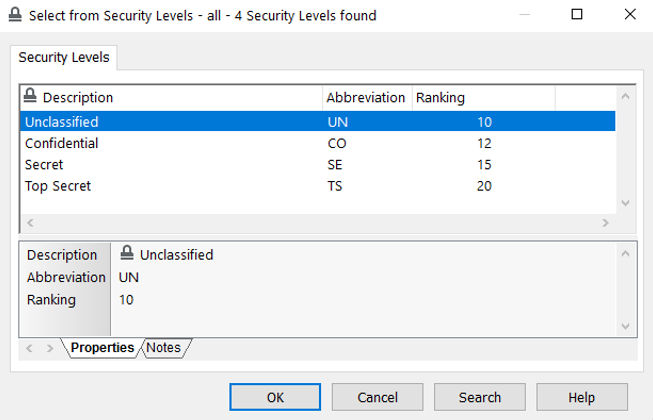The height and width of the screenshot is (420, 653).
Task: Select the Top Secret security level row
Action: (x=58, y=186)
